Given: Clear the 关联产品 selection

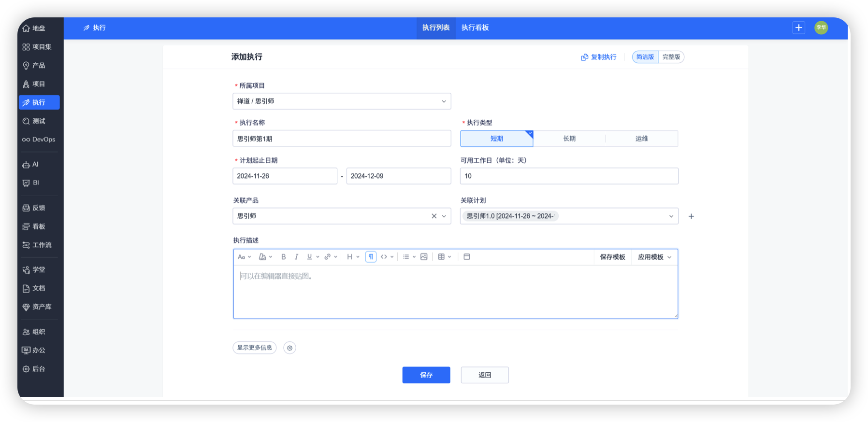Looking at the screenshot, I should click(x=434, y=216).
